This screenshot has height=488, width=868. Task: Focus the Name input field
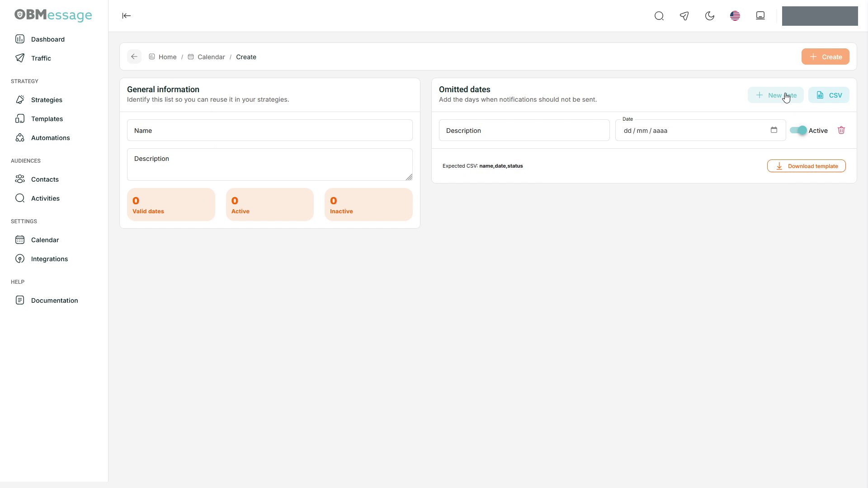coord(270,130)
